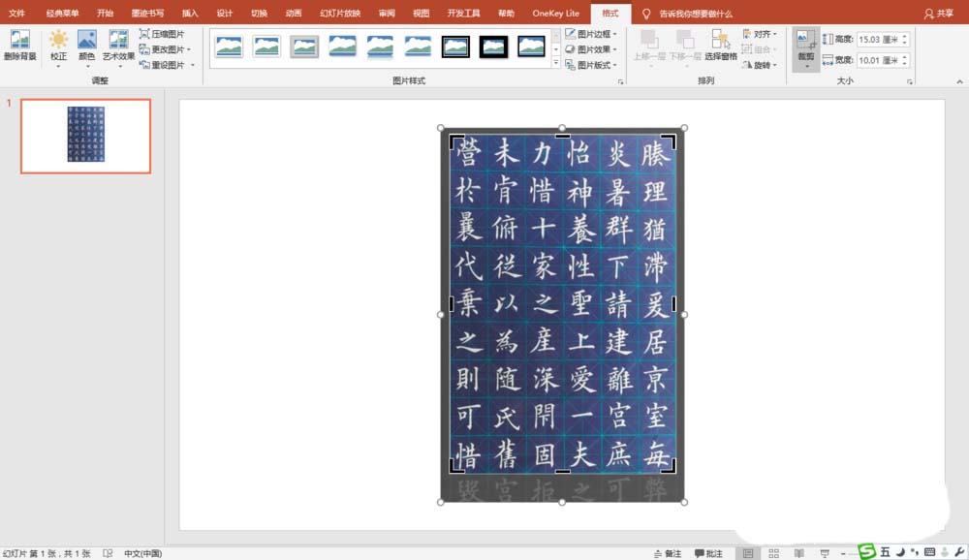Apply the last picture style in gallery row
Image resolution: width=969 pixels, height=560 pixels.
coord(531,47)
